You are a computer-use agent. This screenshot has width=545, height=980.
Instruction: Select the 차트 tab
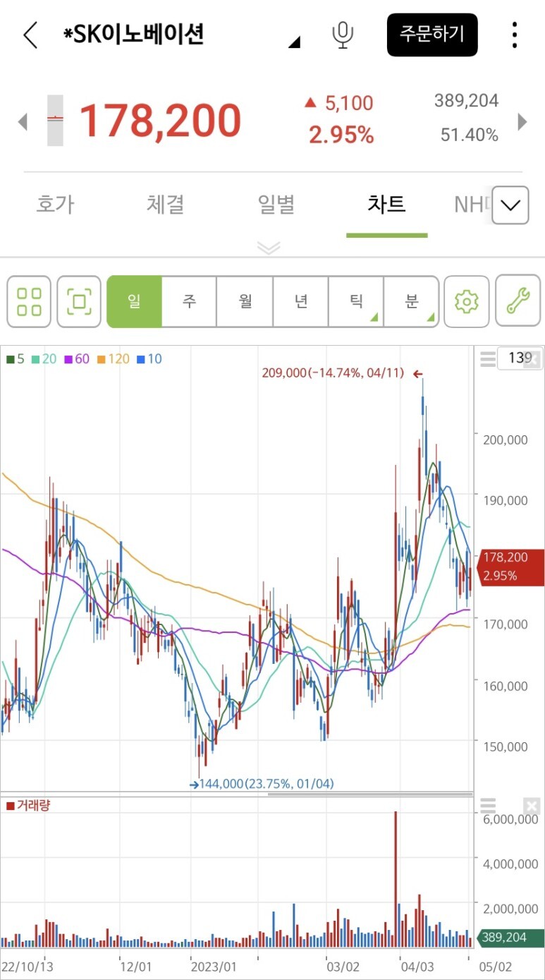386,205
